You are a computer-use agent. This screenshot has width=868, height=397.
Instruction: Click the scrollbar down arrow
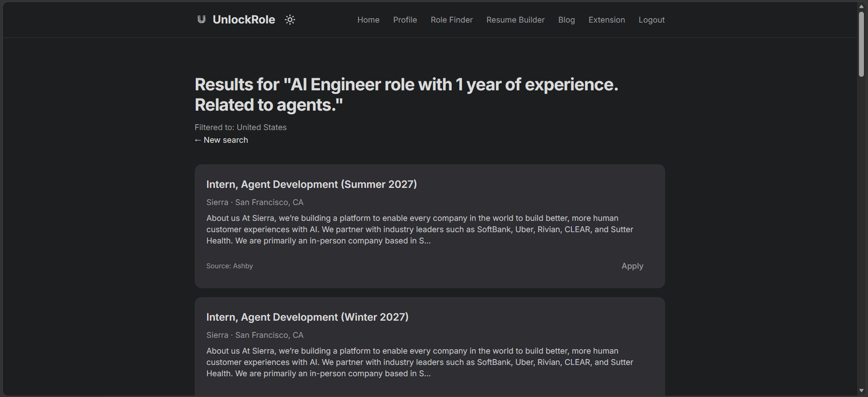(x=861, y=391)
